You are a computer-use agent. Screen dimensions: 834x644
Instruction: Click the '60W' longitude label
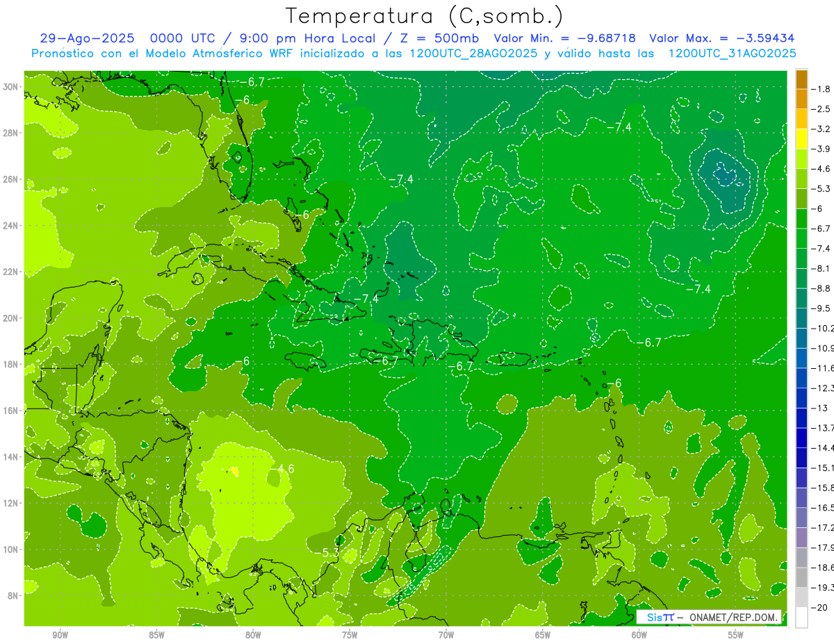coord(639,635)
